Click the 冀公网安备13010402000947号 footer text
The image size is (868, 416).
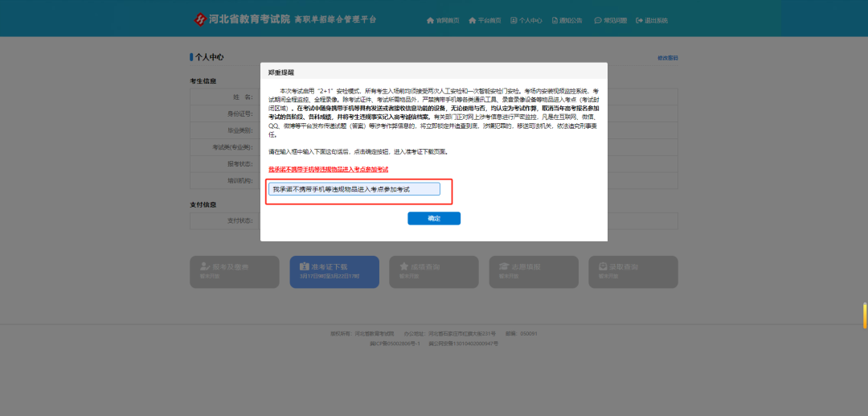click(464, 344)
